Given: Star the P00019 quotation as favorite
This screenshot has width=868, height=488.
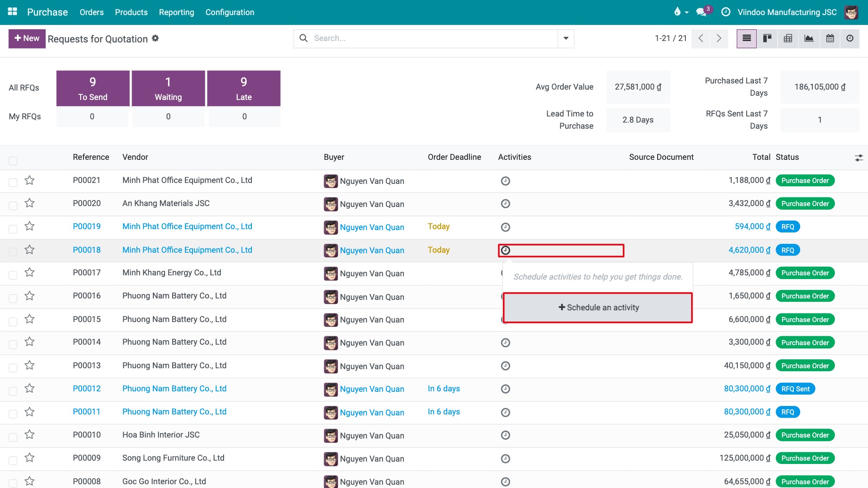Looking at the screenshot, I should (30, 226).
